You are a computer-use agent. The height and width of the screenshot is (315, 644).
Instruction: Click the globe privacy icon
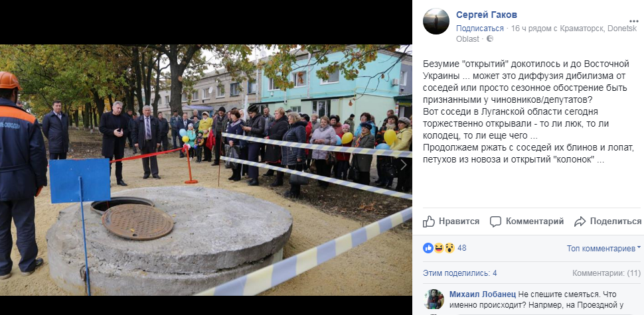pos(489,39)
